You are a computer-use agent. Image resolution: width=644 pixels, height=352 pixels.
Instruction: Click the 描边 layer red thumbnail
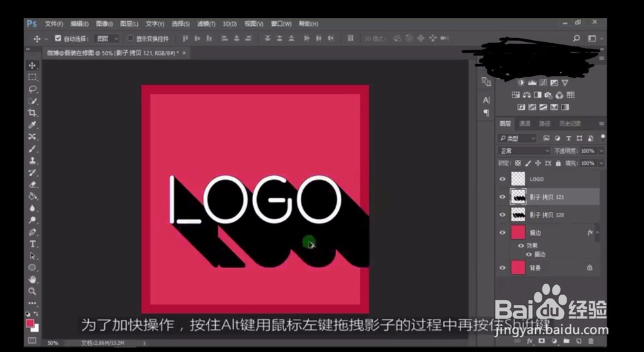point(518,232)
